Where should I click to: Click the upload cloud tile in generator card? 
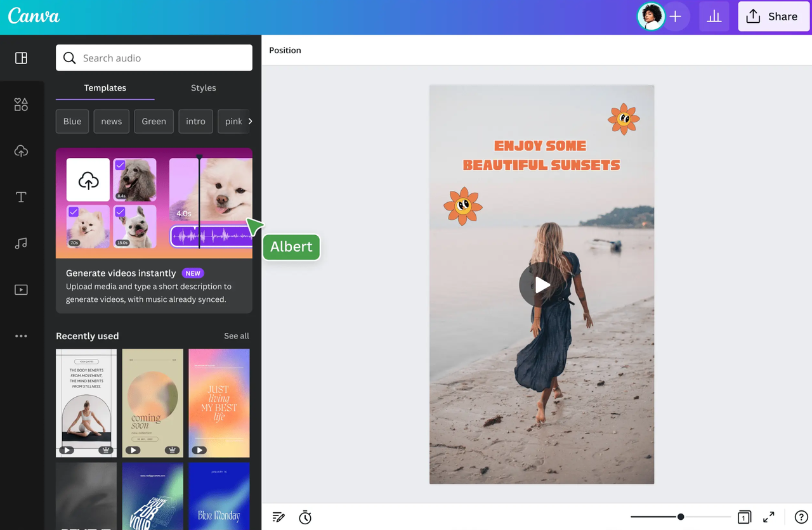coord(88,180)
